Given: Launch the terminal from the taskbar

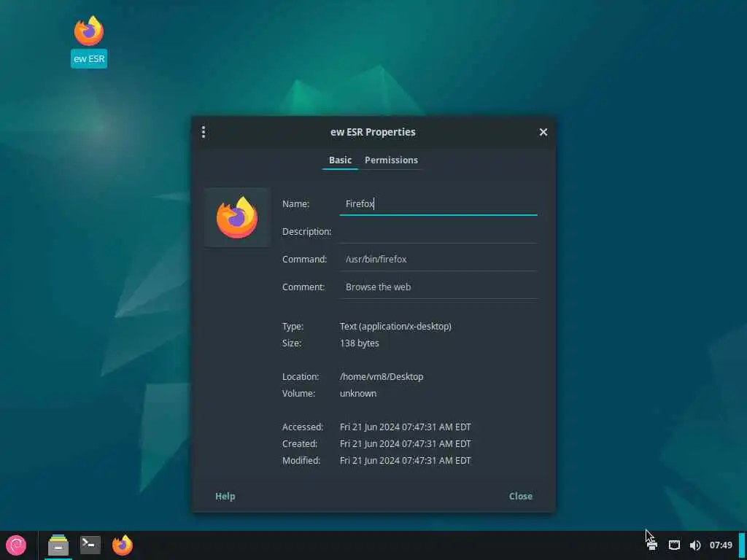Looking at the screenshot, I should click(x=90, y=544).
